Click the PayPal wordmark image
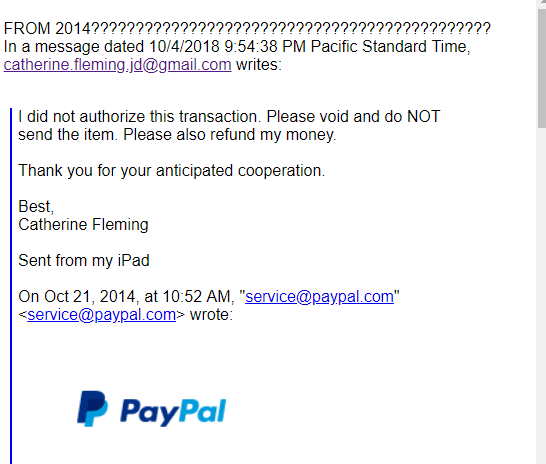The height and width of the screenshot is (464, 546). [x=173, y=412]
